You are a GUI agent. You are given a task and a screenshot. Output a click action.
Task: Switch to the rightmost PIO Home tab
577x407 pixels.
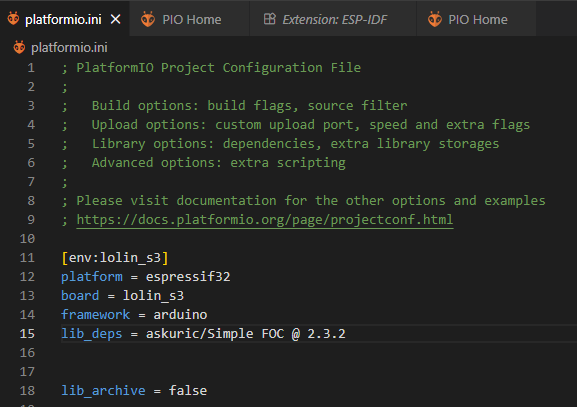(476, 19)
